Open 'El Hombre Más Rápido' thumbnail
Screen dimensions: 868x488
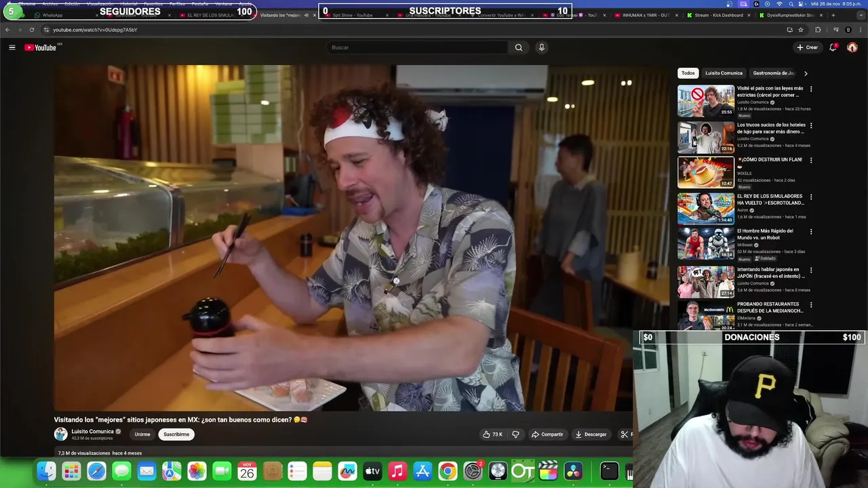[x=706, y=243]
